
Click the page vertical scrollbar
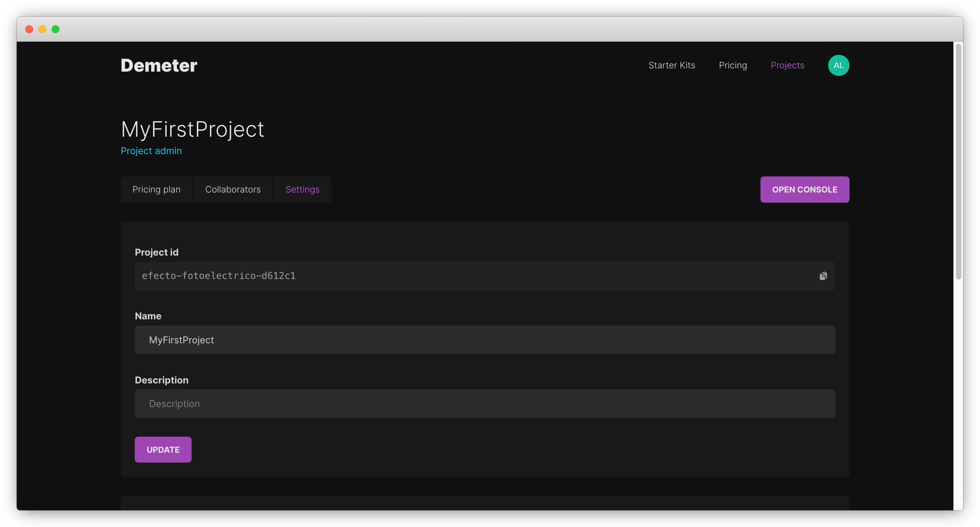coord(958,162)
